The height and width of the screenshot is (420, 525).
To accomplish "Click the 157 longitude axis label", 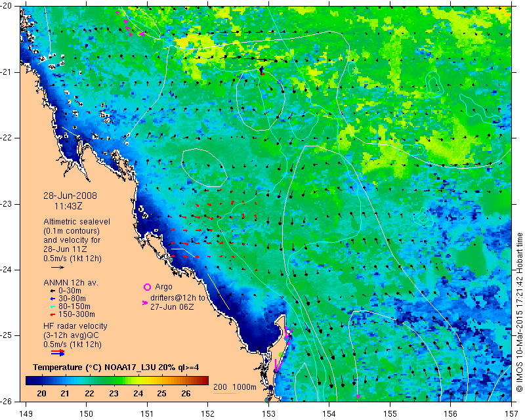I will [x=512, y=413].
